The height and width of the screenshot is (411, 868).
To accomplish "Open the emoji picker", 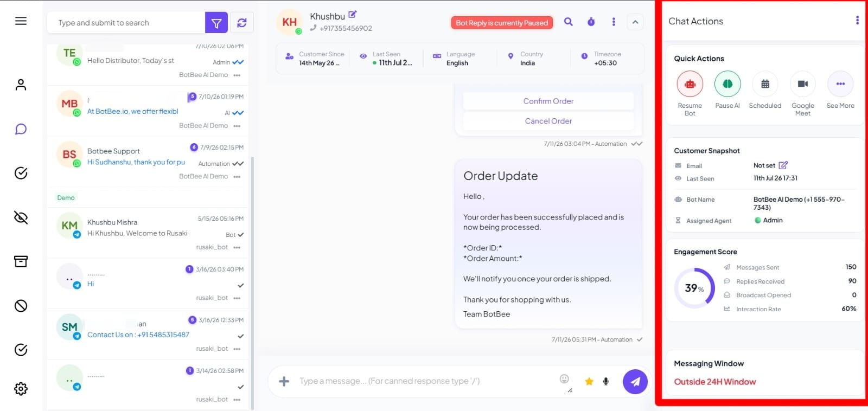I will [x=564, y=378].
